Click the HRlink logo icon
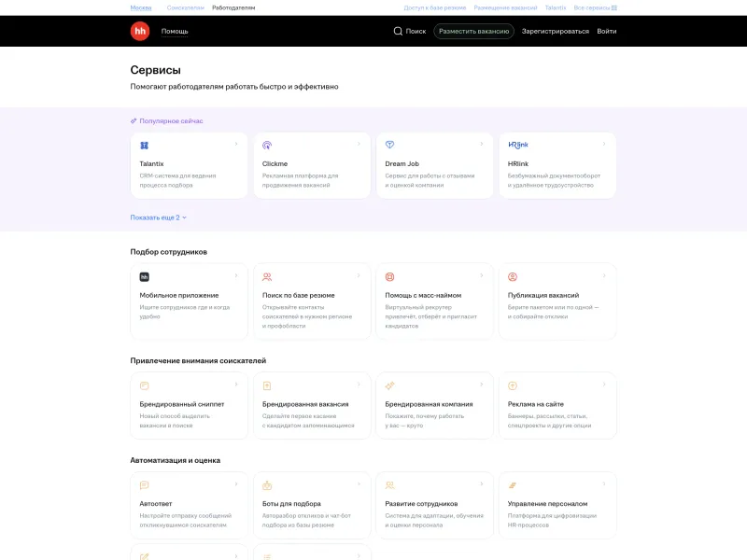747x560 pixels. pyautogui.click(x=518, y=145)
